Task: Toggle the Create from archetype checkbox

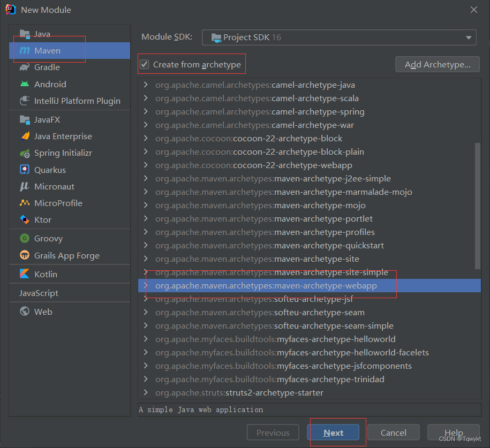Action: (x=144, y=64)
